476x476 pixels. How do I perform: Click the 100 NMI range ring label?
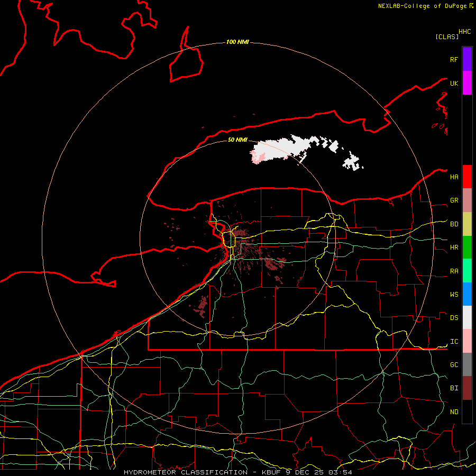(237, 42)
